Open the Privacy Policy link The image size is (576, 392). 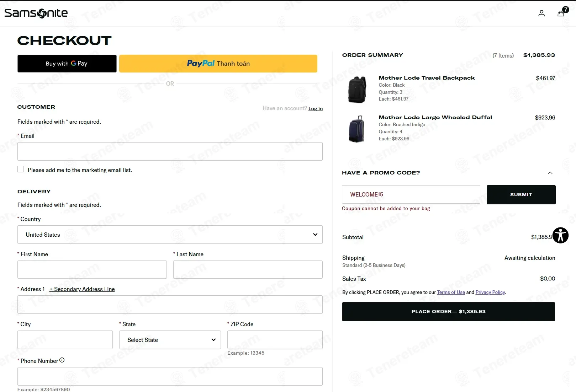point(490,292)
